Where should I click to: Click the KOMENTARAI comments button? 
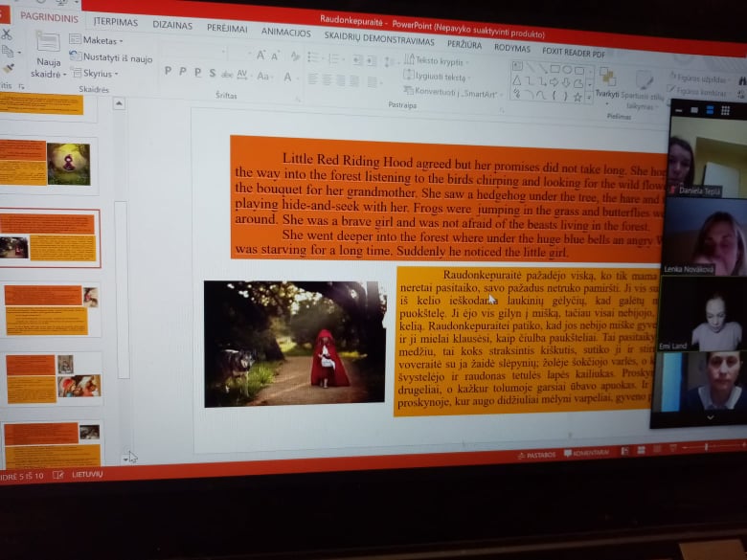(x=587, y=453)
